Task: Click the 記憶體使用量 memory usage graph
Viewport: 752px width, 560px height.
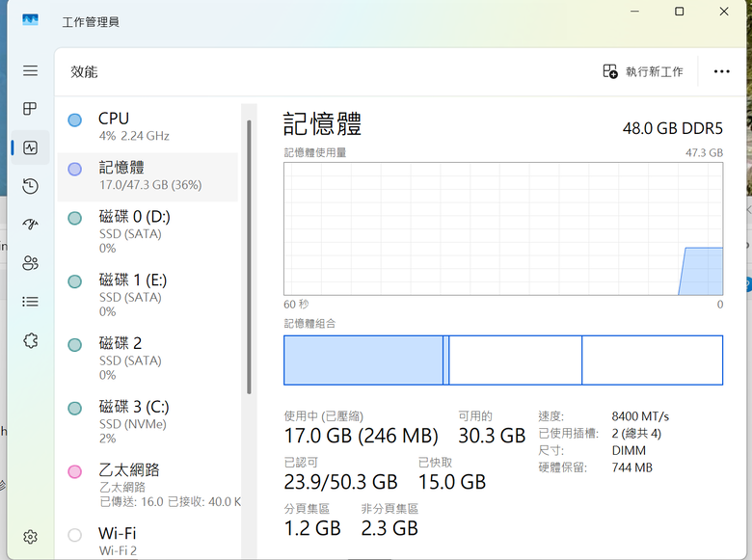Action: [x=503, y=228]
